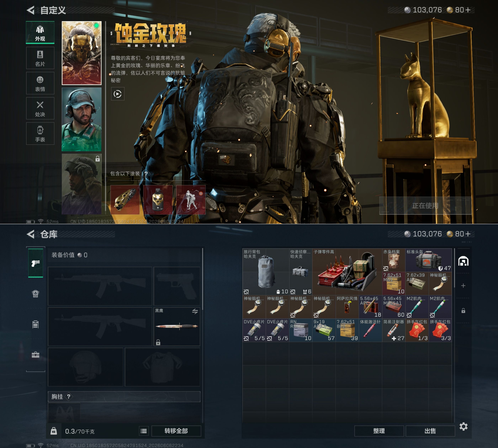Open the vest loadout tab icon
The image size is (498, 448).
(36, 324)
